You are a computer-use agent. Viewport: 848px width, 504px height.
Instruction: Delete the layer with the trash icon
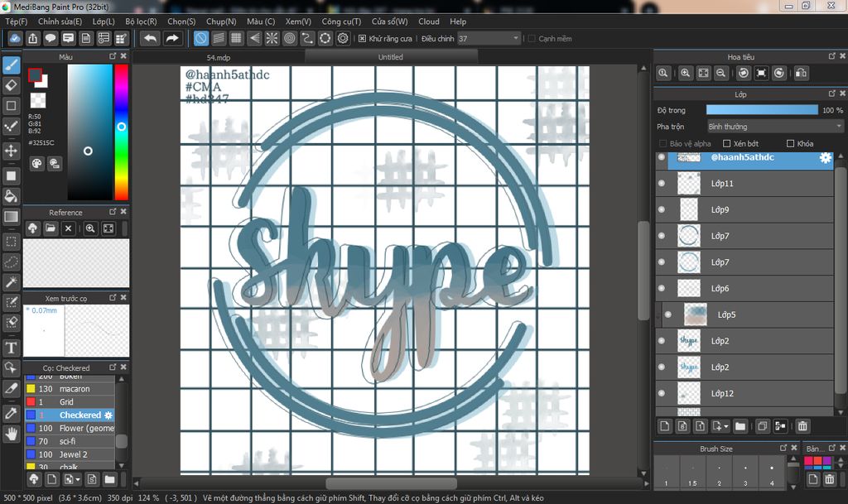[802, 426]
